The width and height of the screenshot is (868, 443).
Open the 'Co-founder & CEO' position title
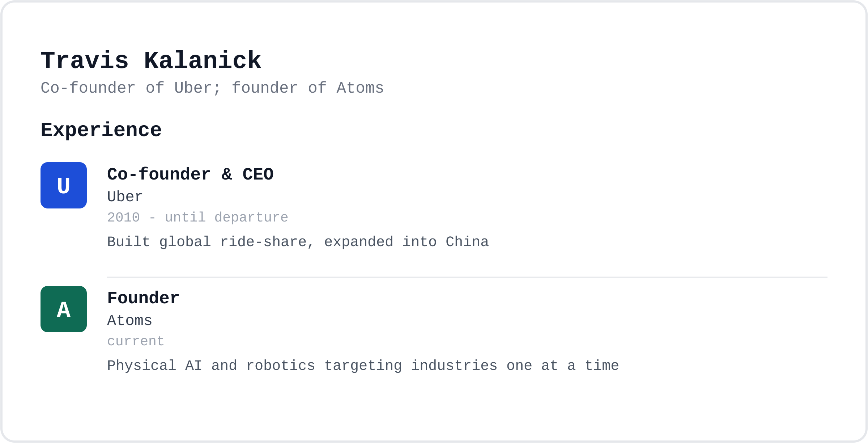click(x=190, y=174)
